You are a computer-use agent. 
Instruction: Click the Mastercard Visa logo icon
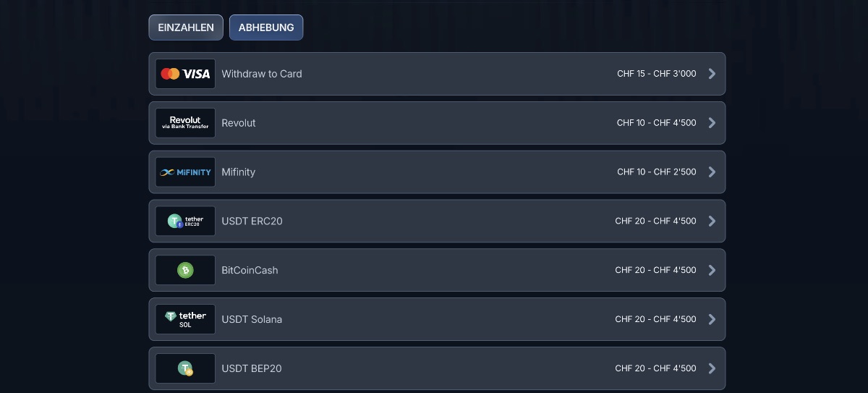click(185, 74)
